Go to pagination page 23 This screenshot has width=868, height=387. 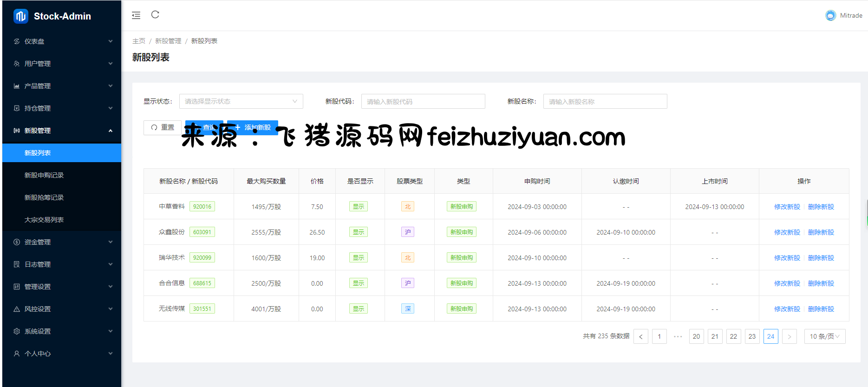tap(752, 336)
